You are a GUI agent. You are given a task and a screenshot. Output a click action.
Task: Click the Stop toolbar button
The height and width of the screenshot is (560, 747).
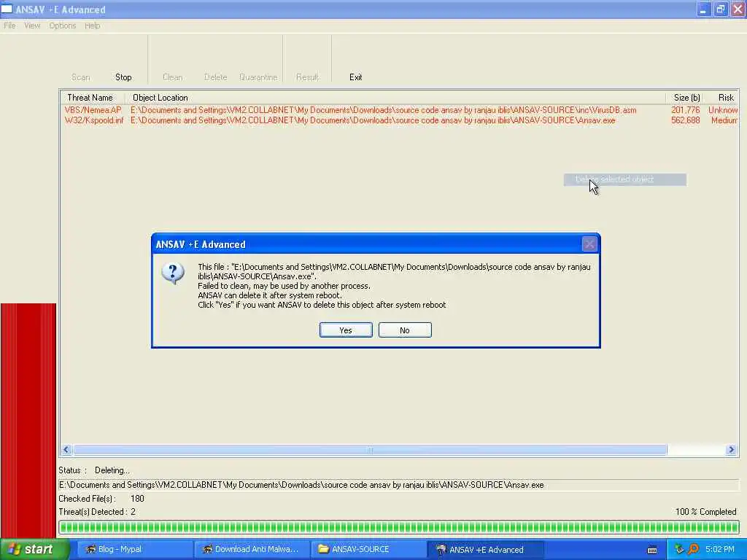[123, 77]
